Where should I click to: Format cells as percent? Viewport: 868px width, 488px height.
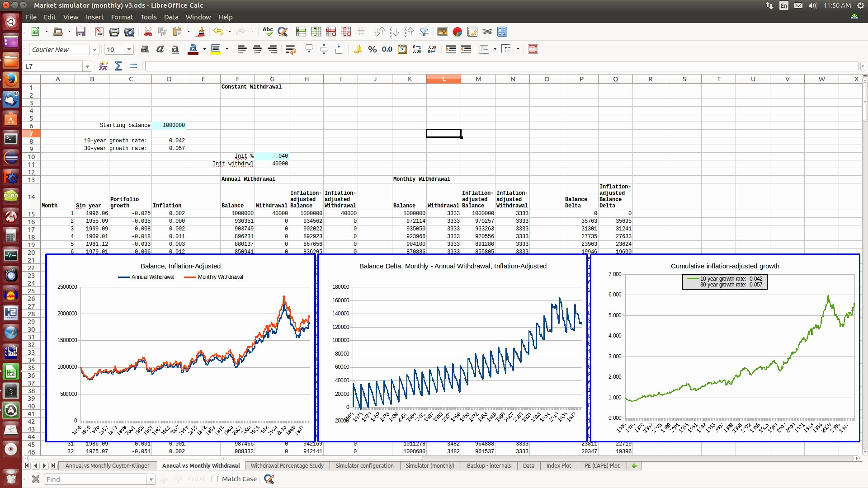click(372, 50)
